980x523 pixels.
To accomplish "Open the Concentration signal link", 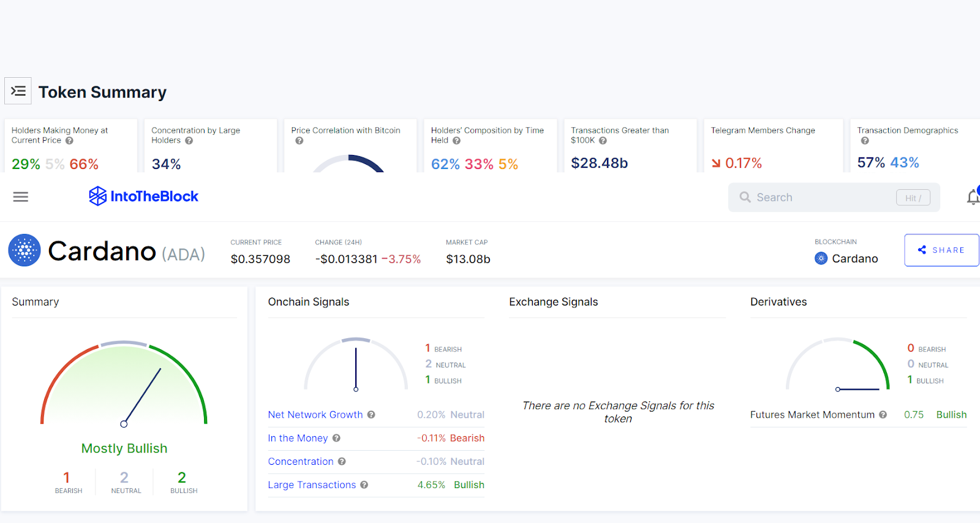I will (300, 461).
